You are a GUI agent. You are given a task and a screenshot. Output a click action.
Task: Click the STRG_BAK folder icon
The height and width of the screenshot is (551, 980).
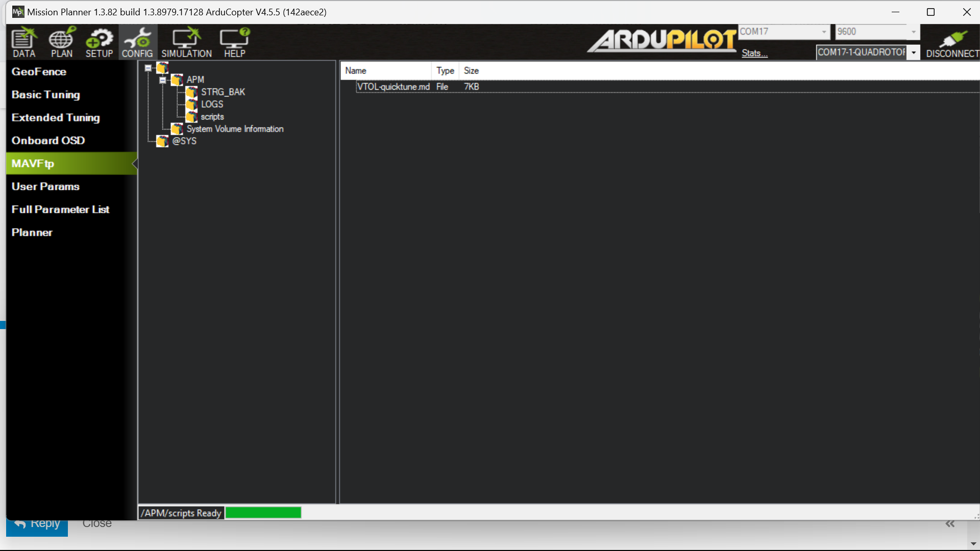(x=191, y=92)
